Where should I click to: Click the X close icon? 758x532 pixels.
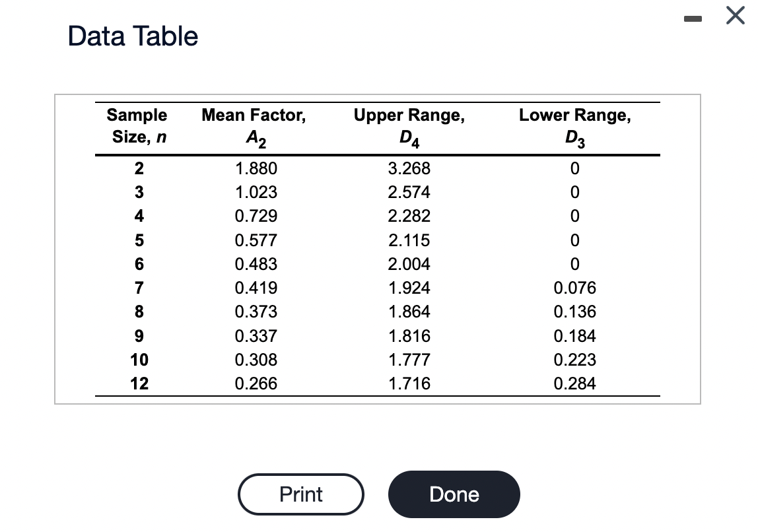click(735, 16)
